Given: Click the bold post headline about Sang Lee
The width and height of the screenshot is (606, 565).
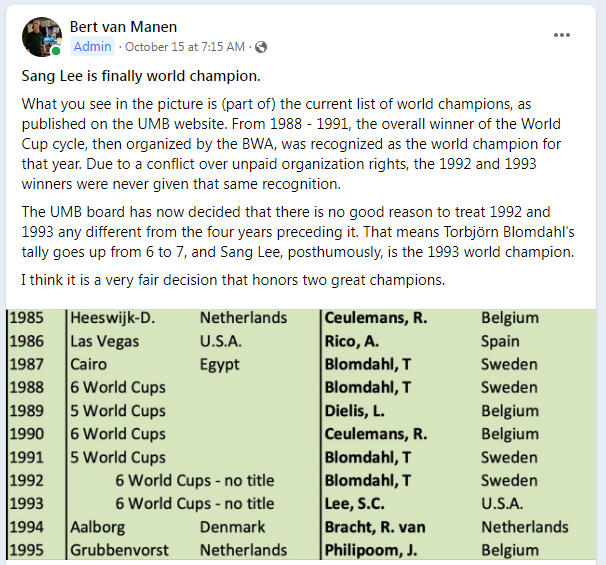Looking at the screenshot, I should [140, 76].
